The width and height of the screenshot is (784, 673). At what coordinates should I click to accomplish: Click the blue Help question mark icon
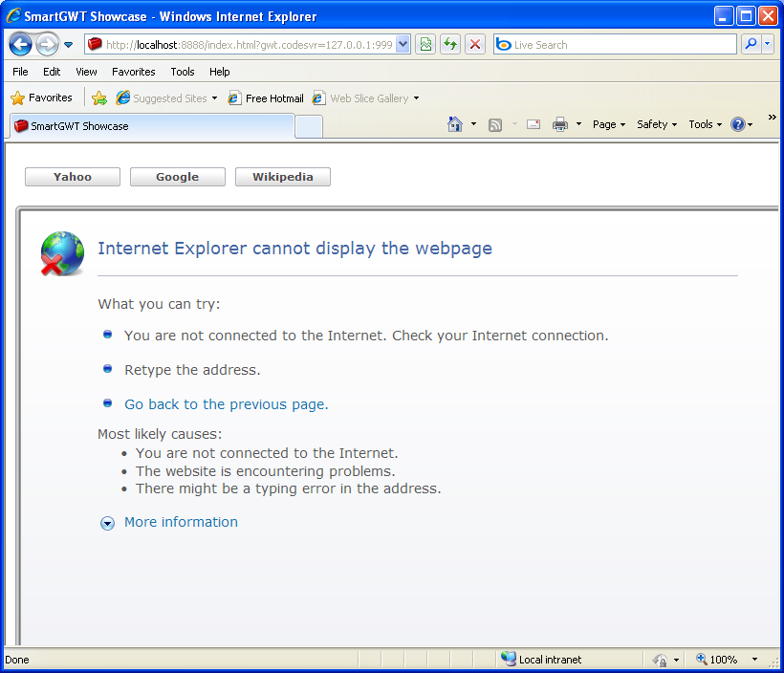738,124
